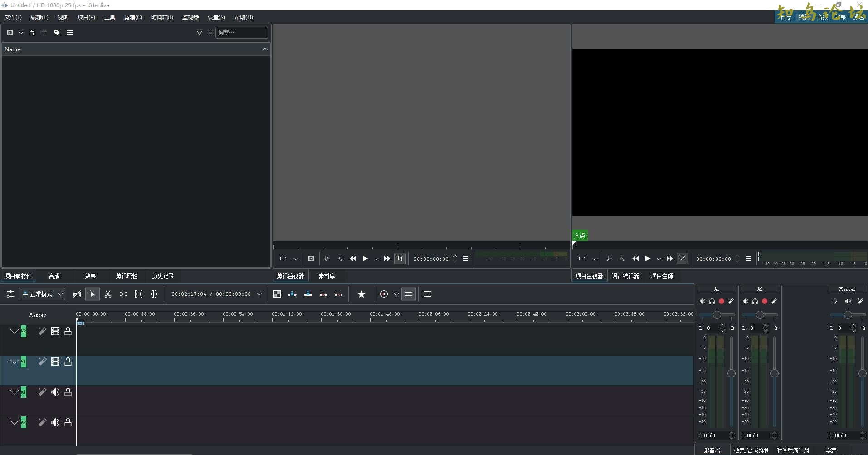Open the 时间轴(I) menu
Screen dimensions: 868x455
coord(162,17)
